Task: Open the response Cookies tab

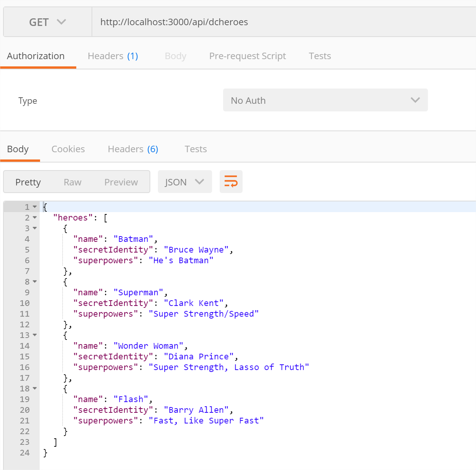Action: tap(68, 149)
